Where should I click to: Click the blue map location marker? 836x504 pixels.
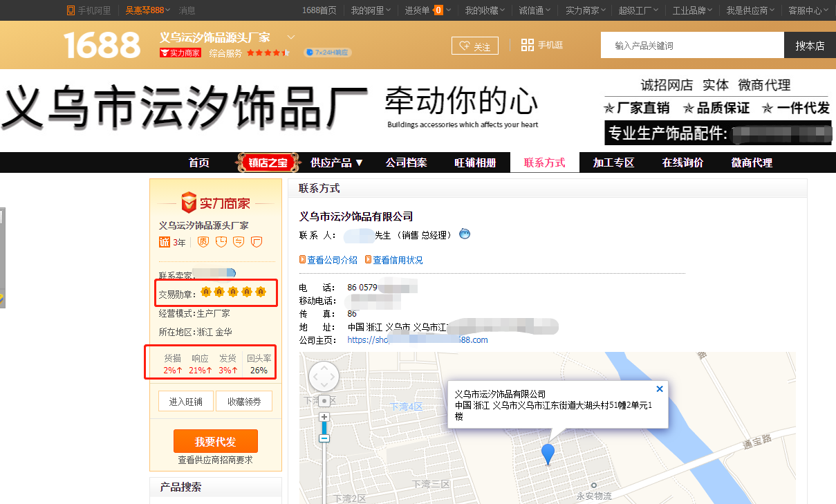click(548, 454)
